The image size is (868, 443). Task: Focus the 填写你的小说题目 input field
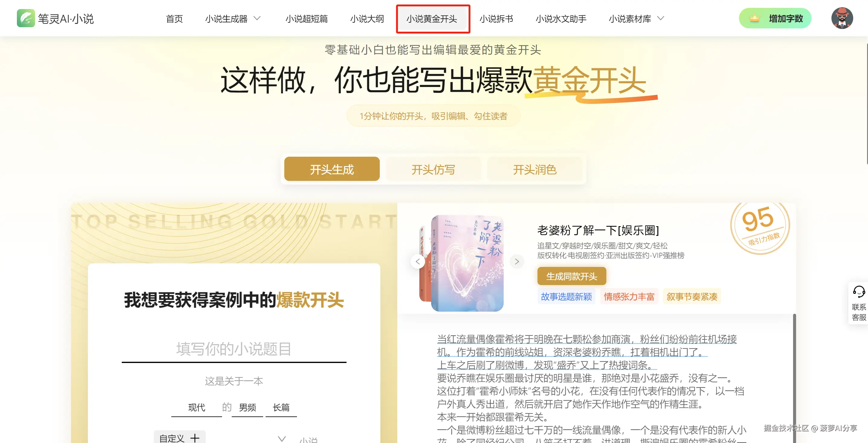click(234, 349)
